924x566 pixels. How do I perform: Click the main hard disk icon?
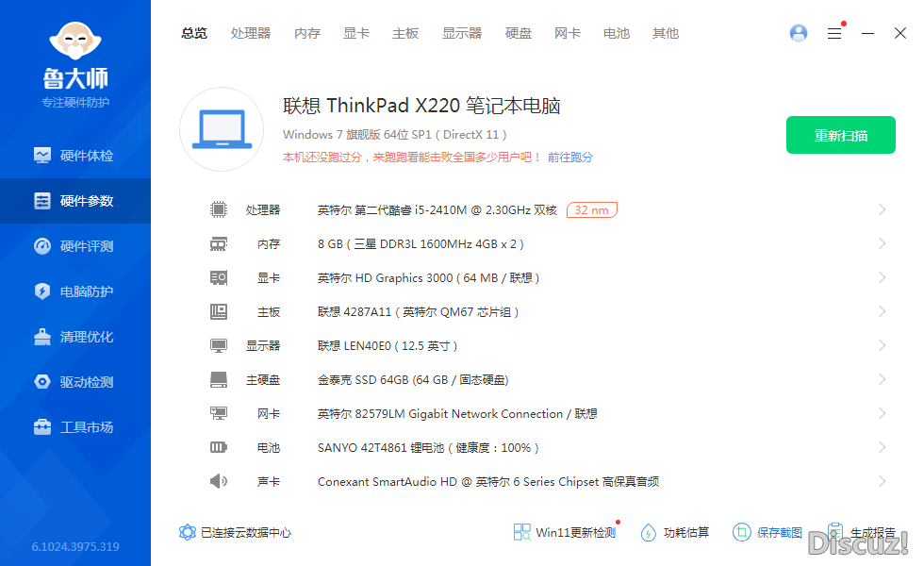[x=219, y=379]
